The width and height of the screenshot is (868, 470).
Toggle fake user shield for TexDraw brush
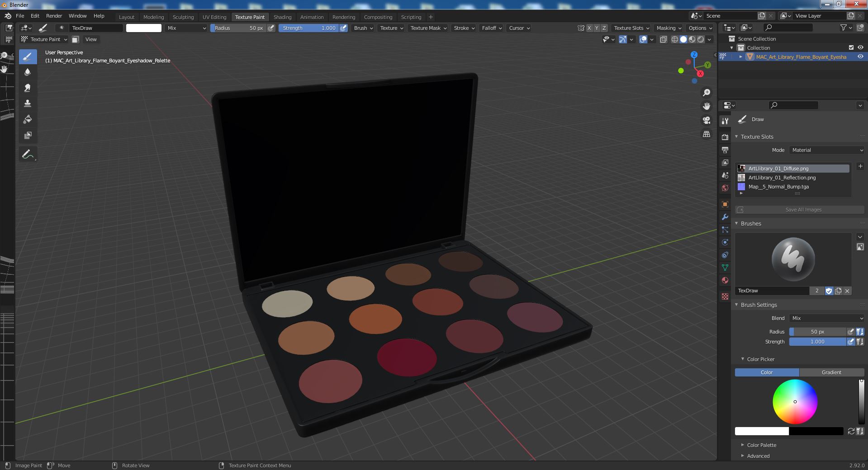pos(829,291)
